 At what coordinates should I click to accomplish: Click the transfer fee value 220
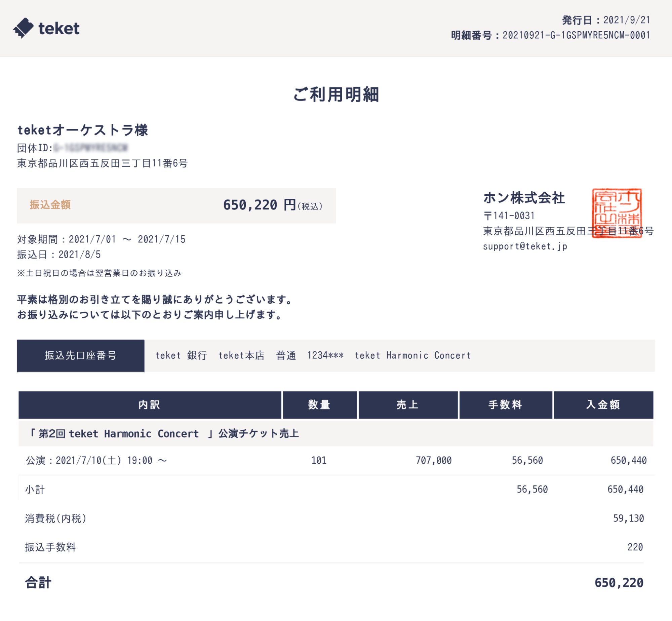click(635, 547)
